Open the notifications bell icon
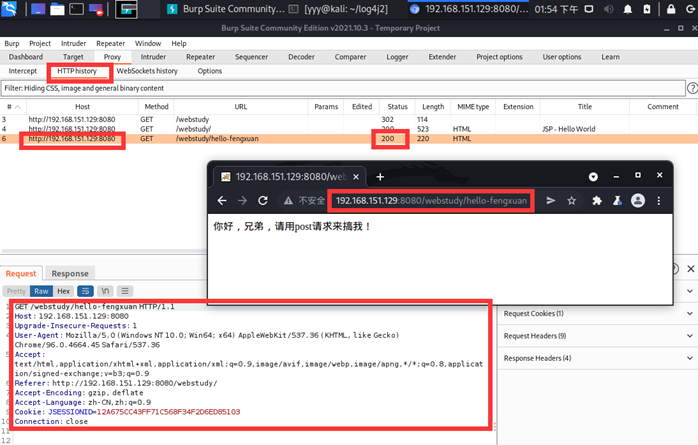This screenshot has width=698, height=445. click(x=628, y=9)
